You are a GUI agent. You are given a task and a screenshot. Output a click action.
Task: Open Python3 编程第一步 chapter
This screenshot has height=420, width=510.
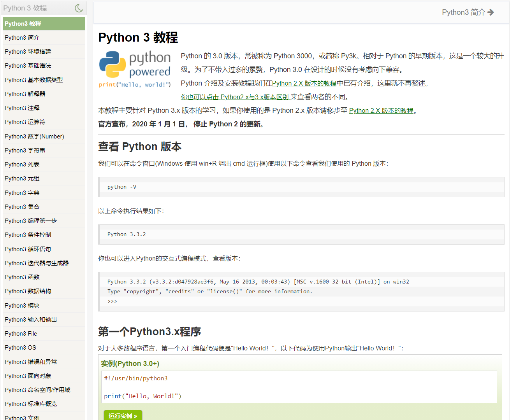44,221
